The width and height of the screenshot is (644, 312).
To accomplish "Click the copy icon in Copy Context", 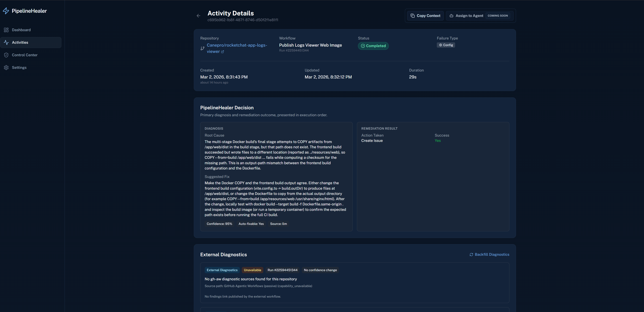I will 413,16.
